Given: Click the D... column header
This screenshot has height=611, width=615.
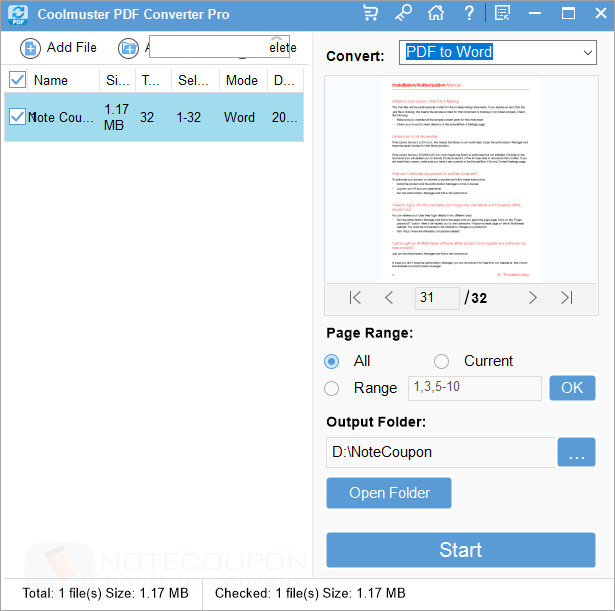Looking at the screenshot, I should [x=284, y=80].
